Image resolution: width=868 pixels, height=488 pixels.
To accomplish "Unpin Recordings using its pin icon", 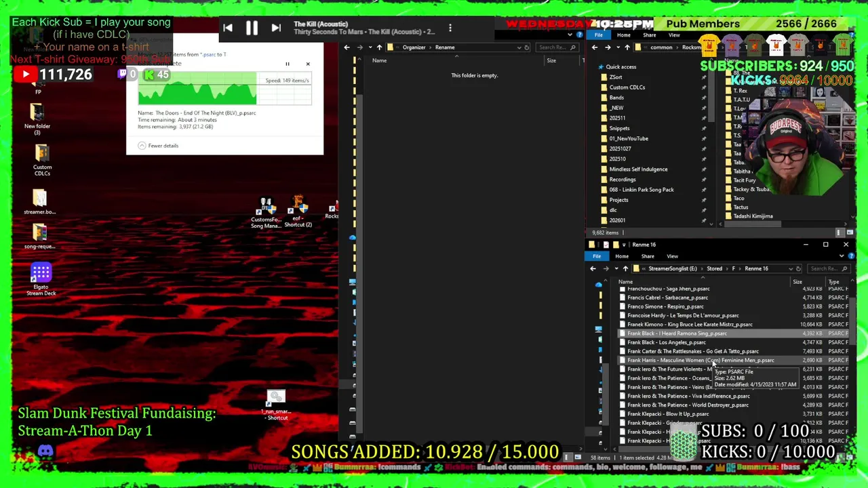I will coord(703,180).
